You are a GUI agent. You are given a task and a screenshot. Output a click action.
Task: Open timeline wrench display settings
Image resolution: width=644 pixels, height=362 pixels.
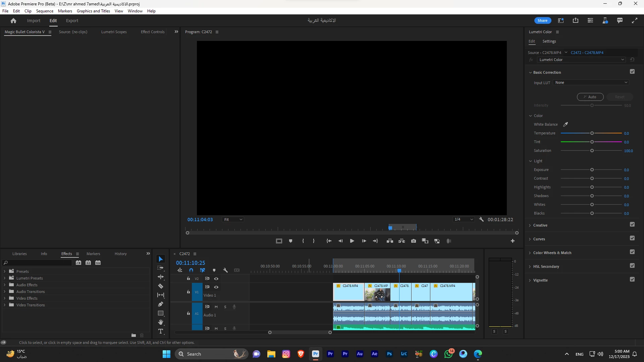[225, 270]
